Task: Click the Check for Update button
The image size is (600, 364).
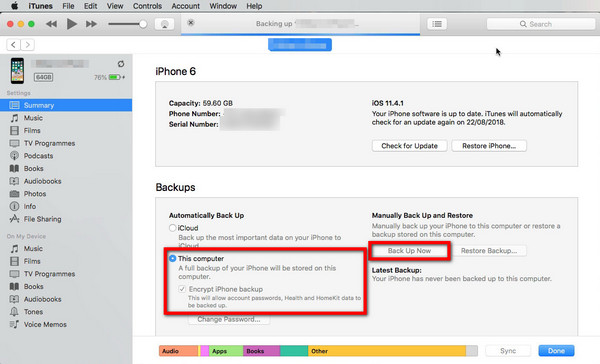Action: [x=409, y=146]
